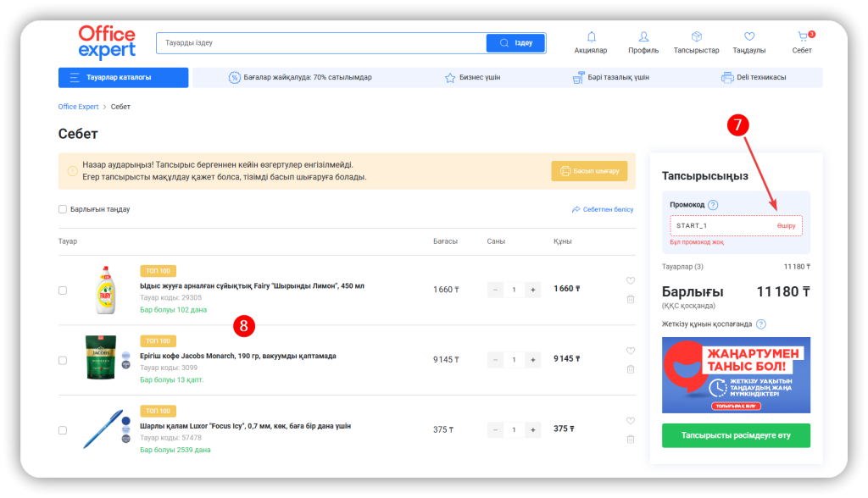Open the Себет cart icon

click(802, 37)
